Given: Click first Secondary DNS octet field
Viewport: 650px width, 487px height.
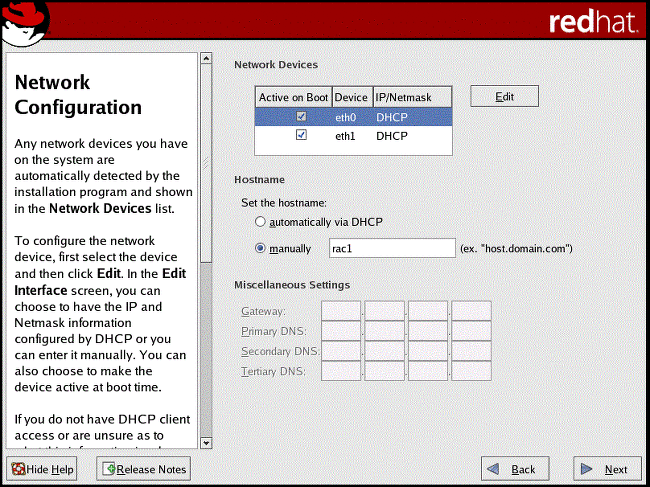Looking at the screenshot, I should pos(341,351).
